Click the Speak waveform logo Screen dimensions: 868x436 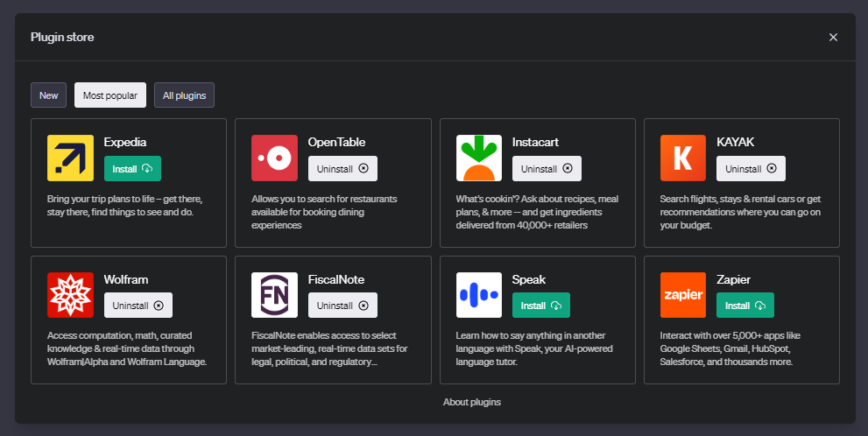[x=479, y=295]
